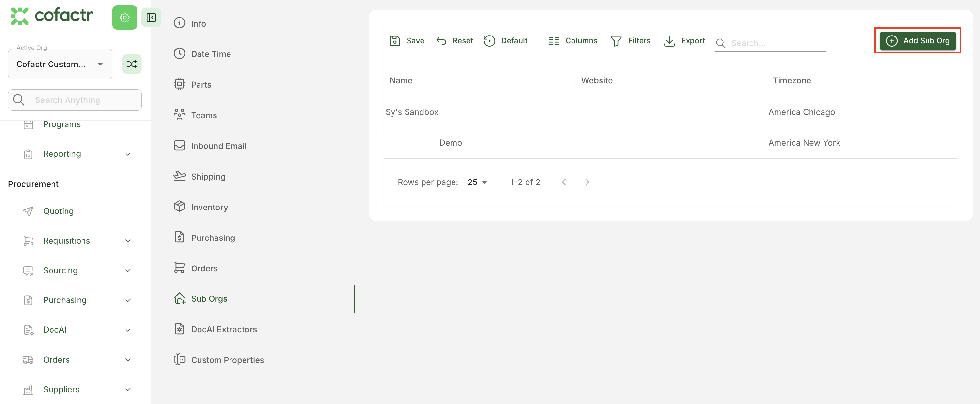
Task: Restore the Default table view
Action: [505, 41]
